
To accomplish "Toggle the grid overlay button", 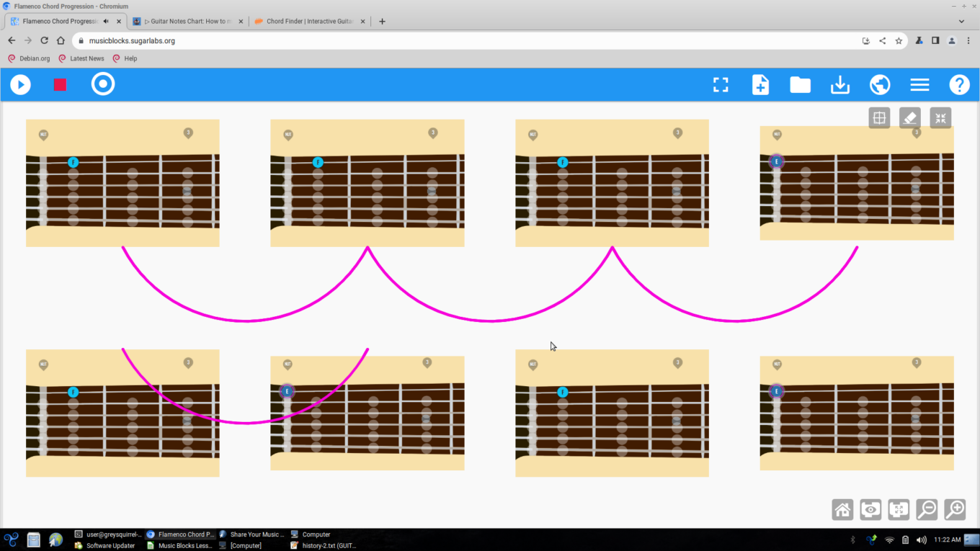I will click(x=879, y=118).
